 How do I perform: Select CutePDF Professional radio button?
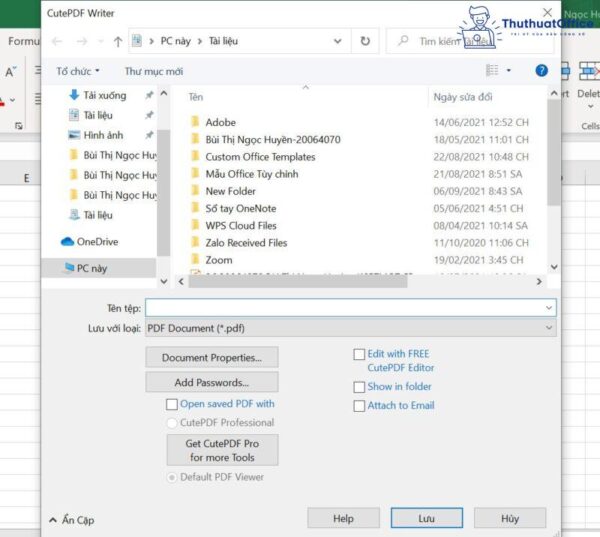pyautogui.click(x=172, y=423)
